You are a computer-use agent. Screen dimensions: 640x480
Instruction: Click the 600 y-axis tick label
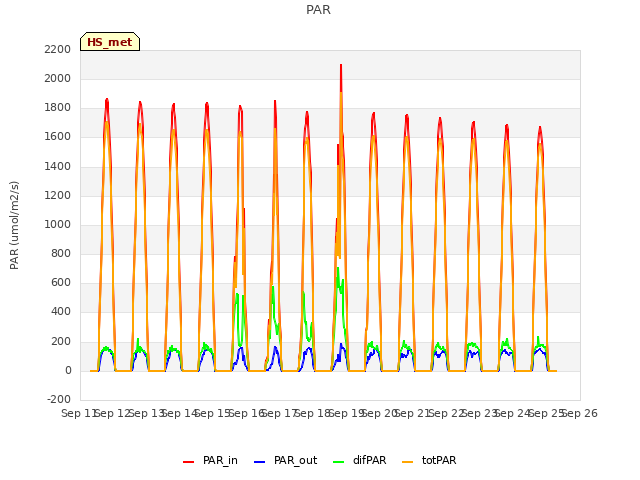(x=61, y=283)
